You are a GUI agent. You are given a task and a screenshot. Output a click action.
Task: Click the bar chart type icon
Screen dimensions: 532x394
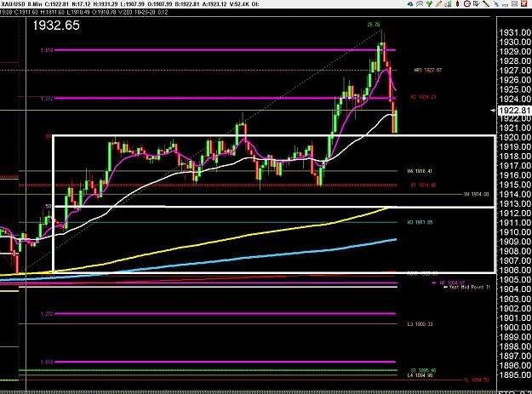[448, 3]
